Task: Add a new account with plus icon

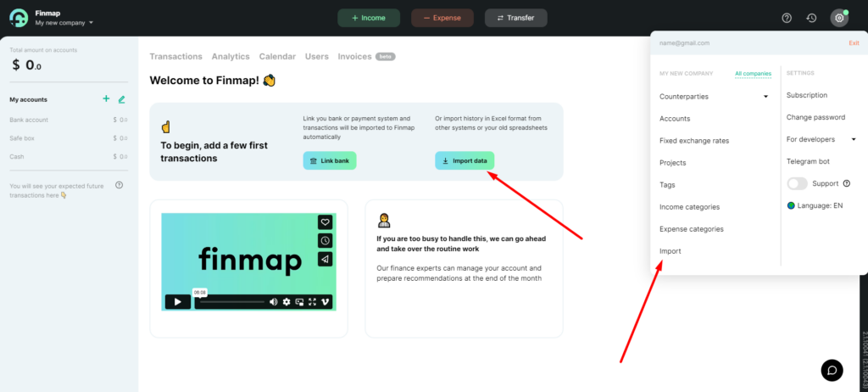Action: pos(106,98)
